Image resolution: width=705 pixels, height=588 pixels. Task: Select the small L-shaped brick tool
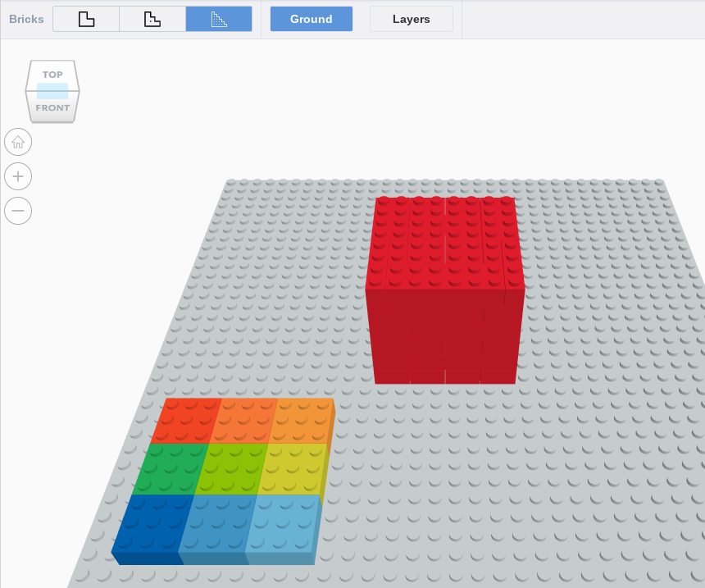click(x=85, y=18)
